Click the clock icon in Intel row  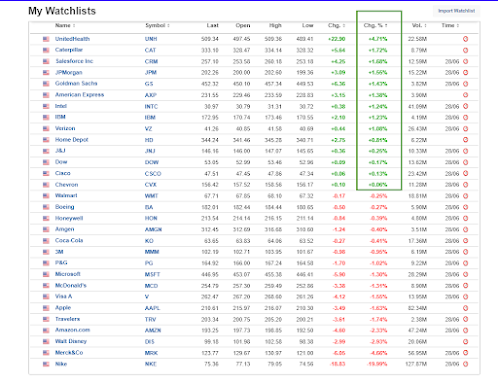[x=466, y=106]
